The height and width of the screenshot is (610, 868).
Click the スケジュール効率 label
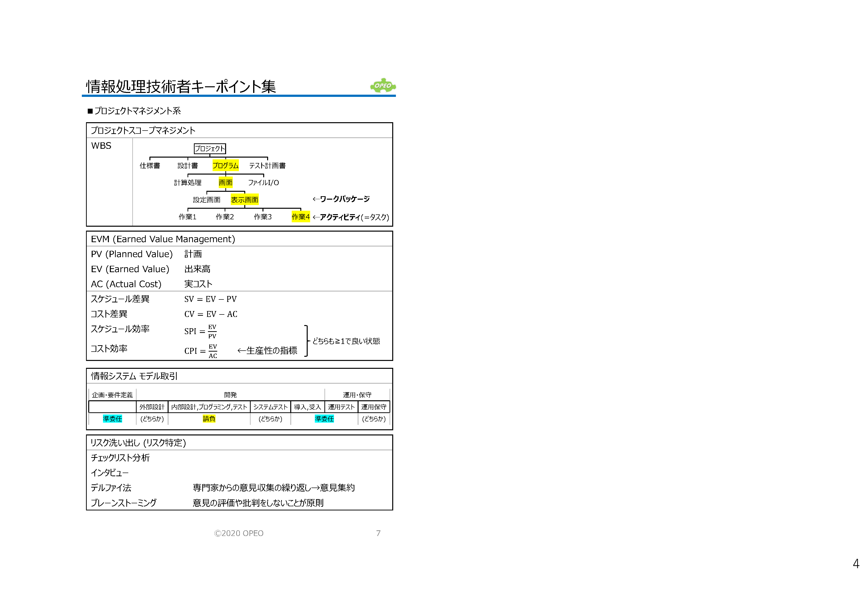click(120, 329)
